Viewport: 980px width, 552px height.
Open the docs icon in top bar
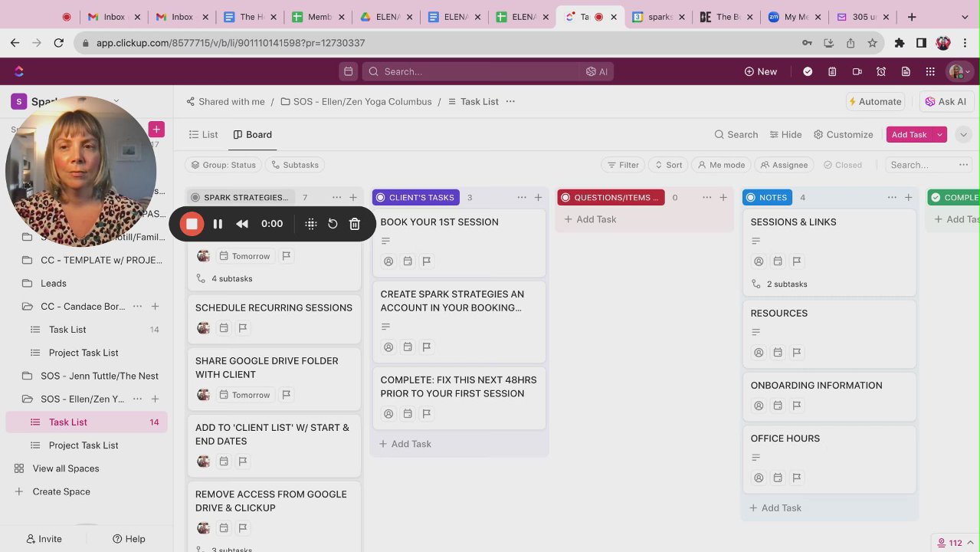906,71
